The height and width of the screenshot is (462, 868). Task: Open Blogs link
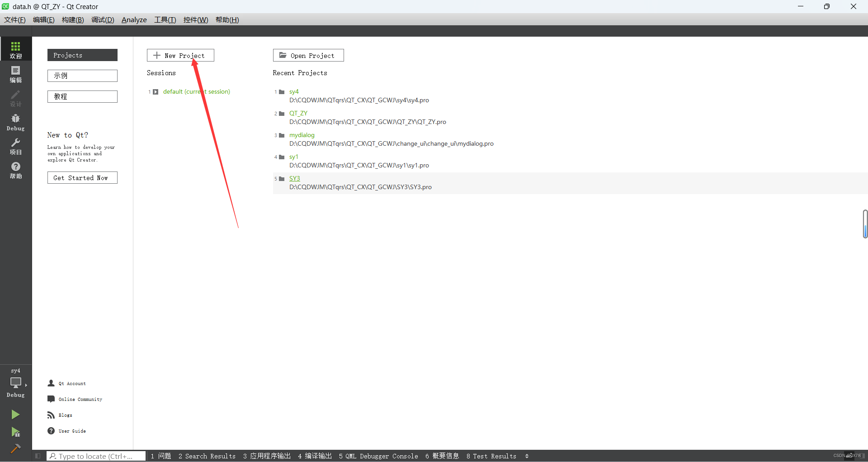click(x=66, y=415)
